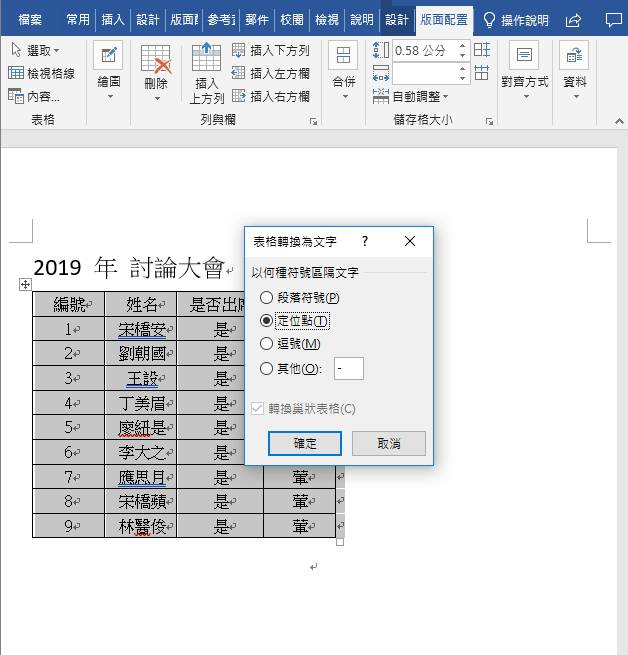Click the Delete (刪除) table icon
This screenshot has width=628, height=655.
(156, 60)
